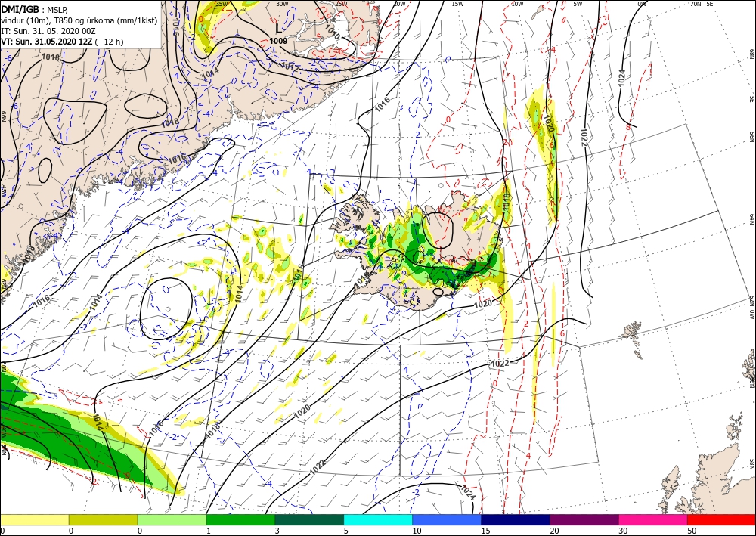The height and width of the screenshot is (536, 756).
Task: Click the '35W' longitude label
Action: [x=222, y=4]
